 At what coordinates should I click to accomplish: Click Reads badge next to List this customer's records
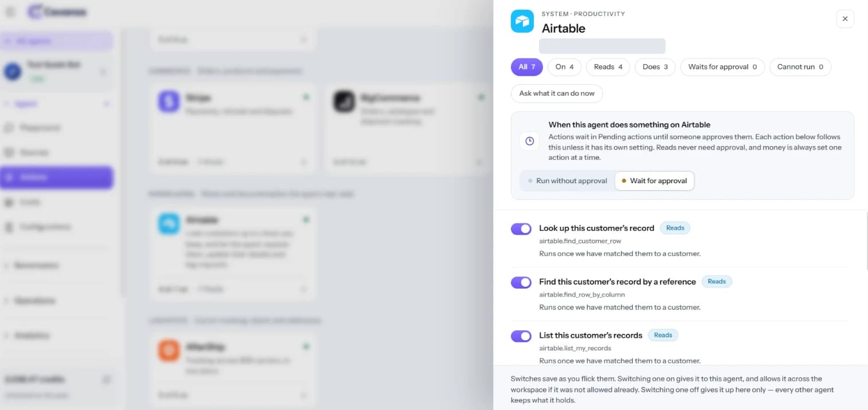663,335
